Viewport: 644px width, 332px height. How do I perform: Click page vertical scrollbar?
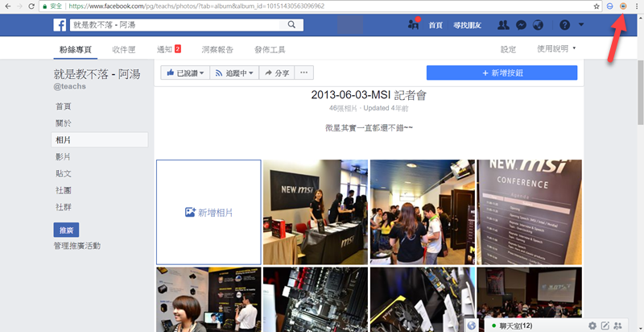pos(640,92)
